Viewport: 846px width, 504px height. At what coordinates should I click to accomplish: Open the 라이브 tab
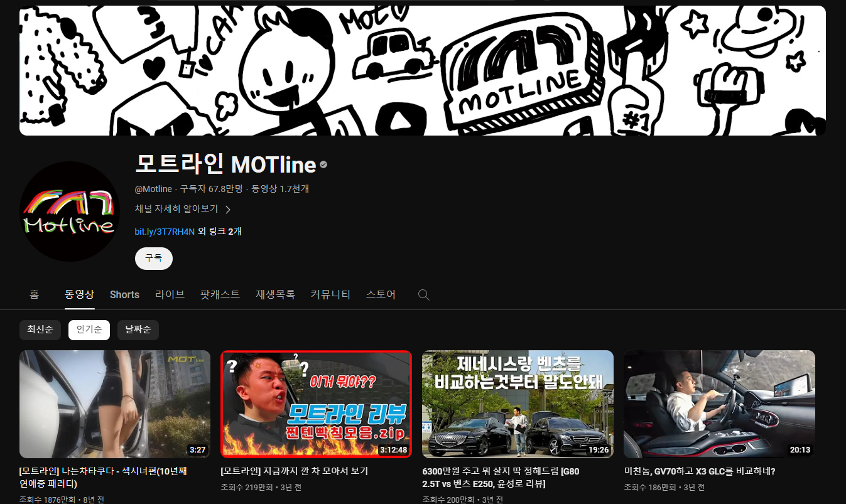pyautogui.click(x=170, y=294)
